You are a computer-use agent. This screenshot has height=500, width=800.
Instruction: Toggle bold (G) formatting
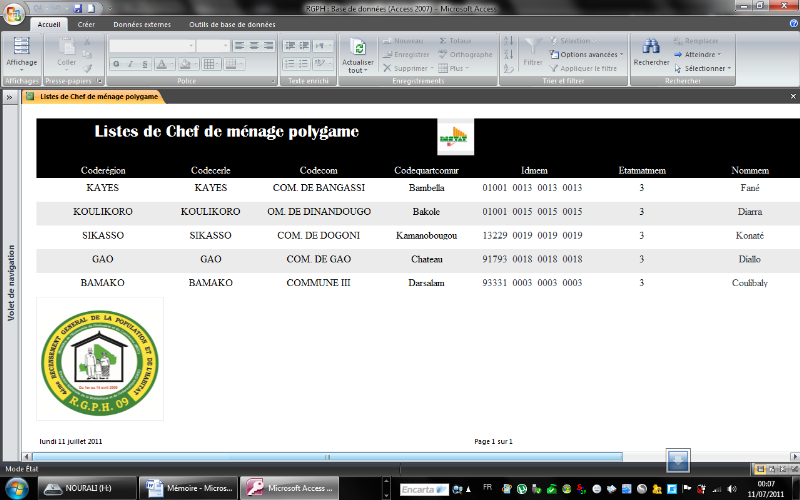click(116, 64)
